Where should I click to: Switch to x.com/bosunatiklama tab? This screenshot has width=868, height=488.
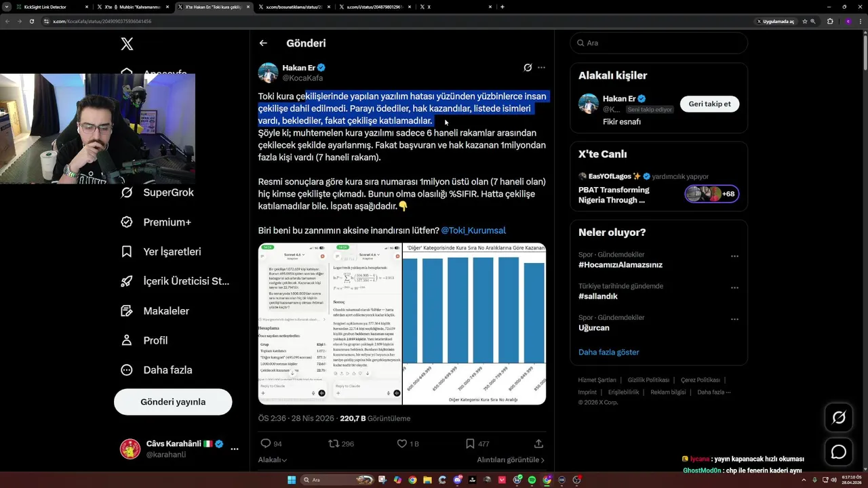pos(294,7)
